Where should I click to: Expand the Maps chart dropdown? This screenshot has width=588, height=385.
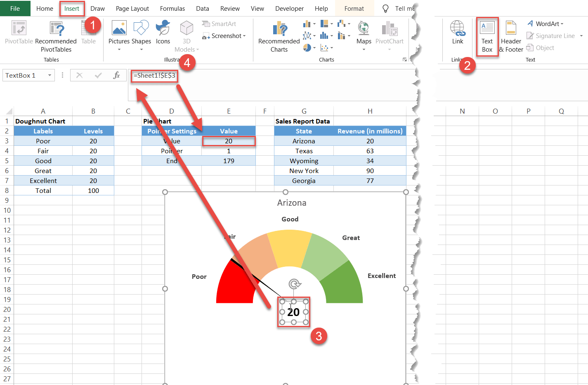click(x=364, y=49)
